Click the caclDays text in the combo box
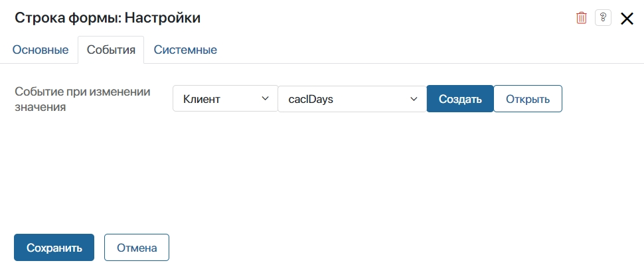 [311, 99]
